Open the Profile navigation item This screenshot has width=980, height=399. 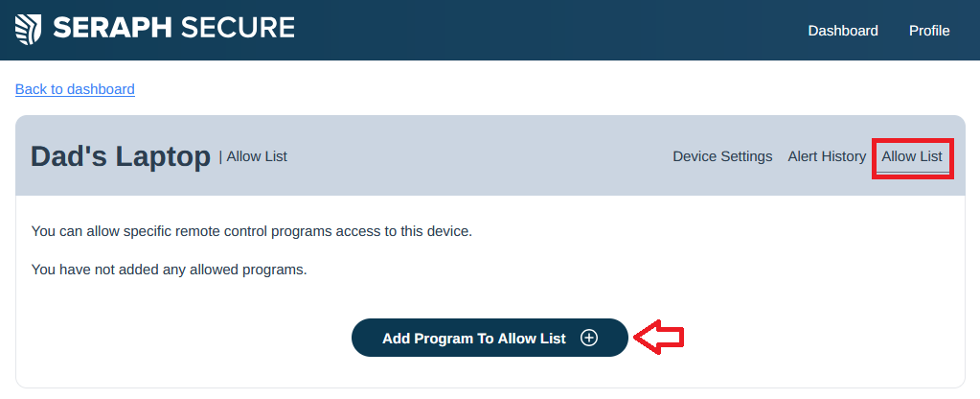click(929, 31)
